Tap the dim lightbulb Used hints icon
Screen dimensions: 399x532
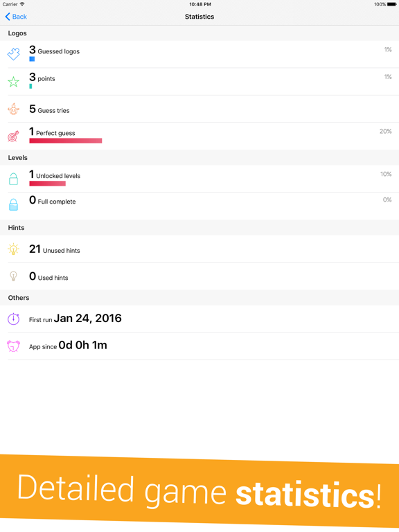pos(13,276)
